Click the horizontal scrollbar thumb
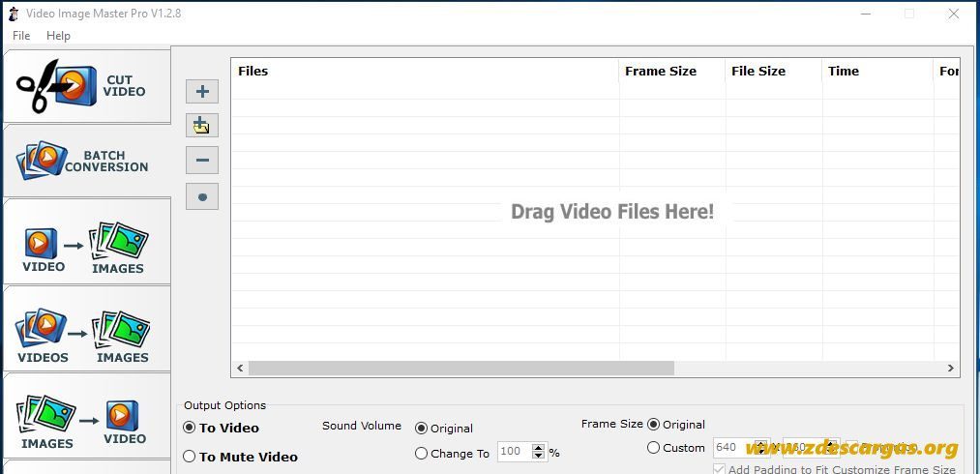 [x=461, y=369]
